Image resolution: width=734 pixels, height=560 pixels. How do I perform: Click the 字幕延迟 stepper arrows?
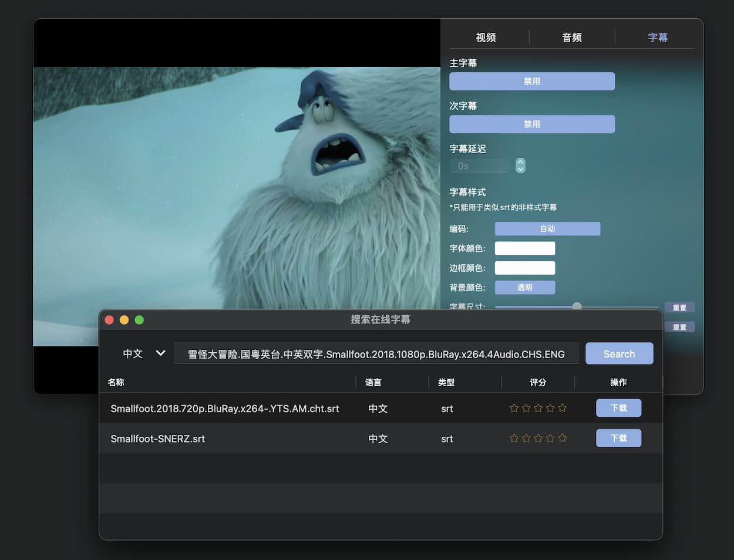(520, 166)
